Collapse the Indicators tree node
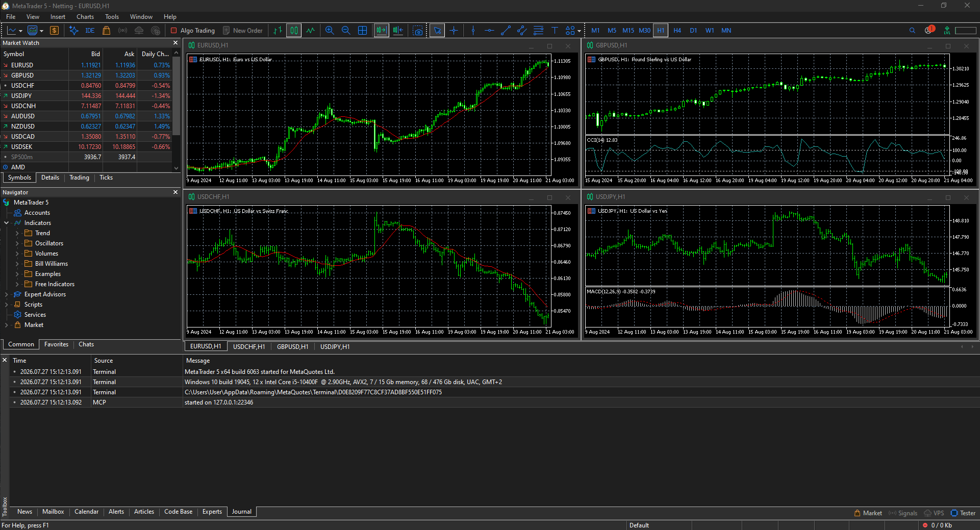This screenshot has width=980, height=530. [x=7, y=223]
